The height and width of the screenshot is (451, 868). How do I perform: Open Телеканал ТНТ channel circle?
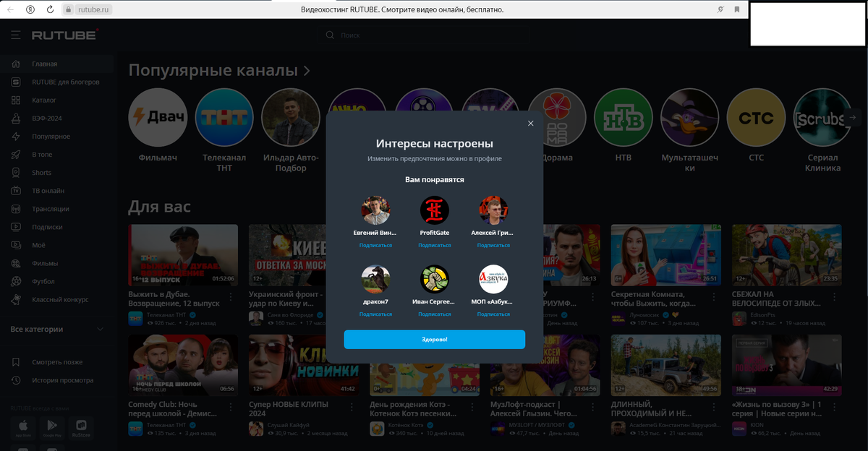tap(224, 117)
